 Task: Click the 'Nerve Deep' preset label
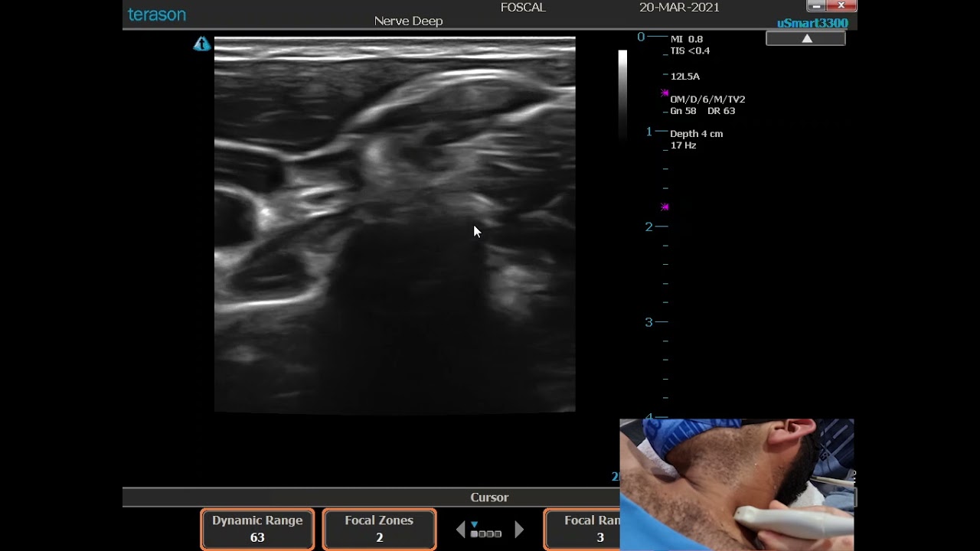click(x=408, y=21)
